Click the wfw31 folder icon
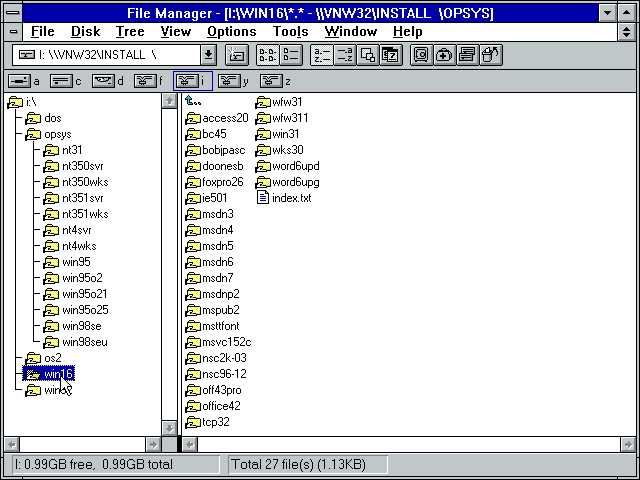640x480 pixels. (263, 102)
